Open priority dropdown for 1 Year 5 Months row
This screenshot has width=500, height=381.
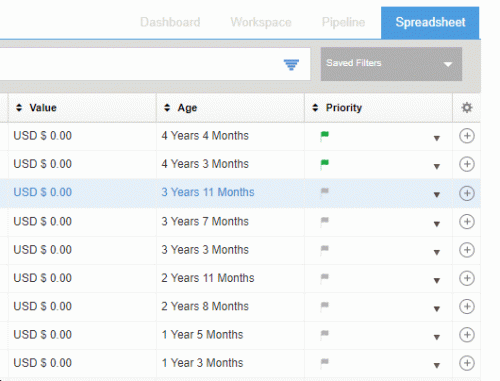[437, 337]
